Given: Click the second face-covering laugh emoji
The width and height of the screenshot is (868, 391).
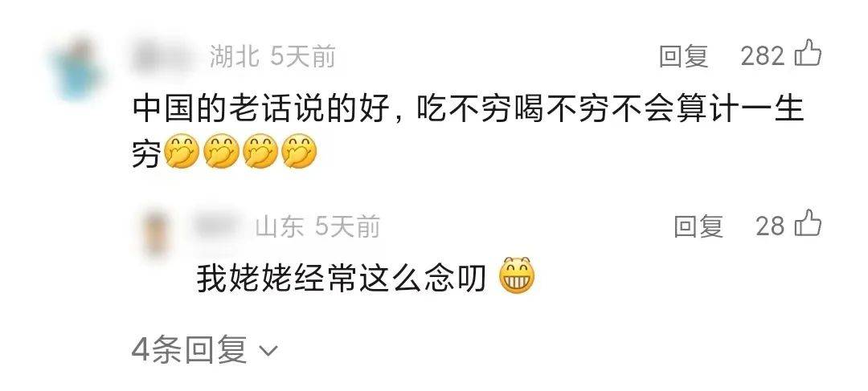Looking at the screenshot, I should pos(222,150).
